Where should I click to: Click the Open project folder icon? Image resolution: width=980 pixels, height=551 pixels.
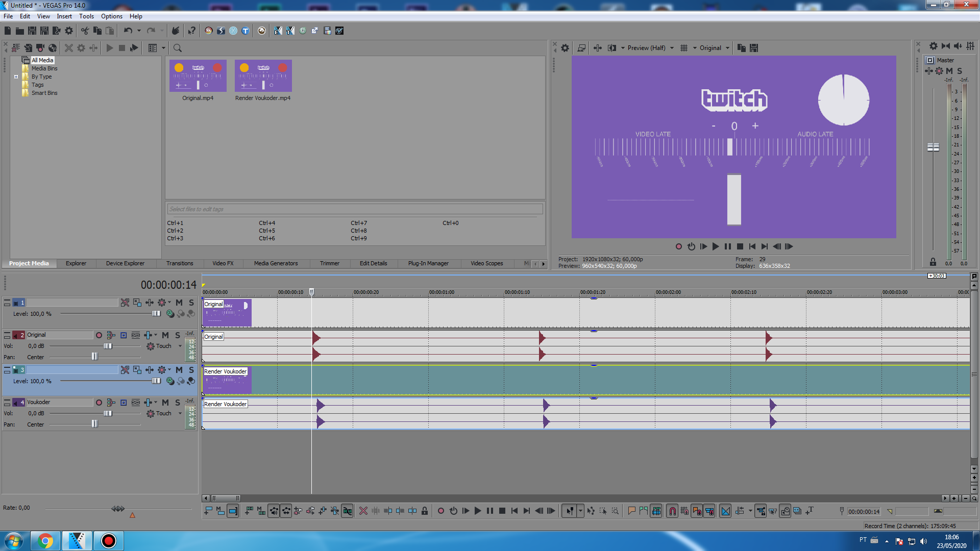19,31
